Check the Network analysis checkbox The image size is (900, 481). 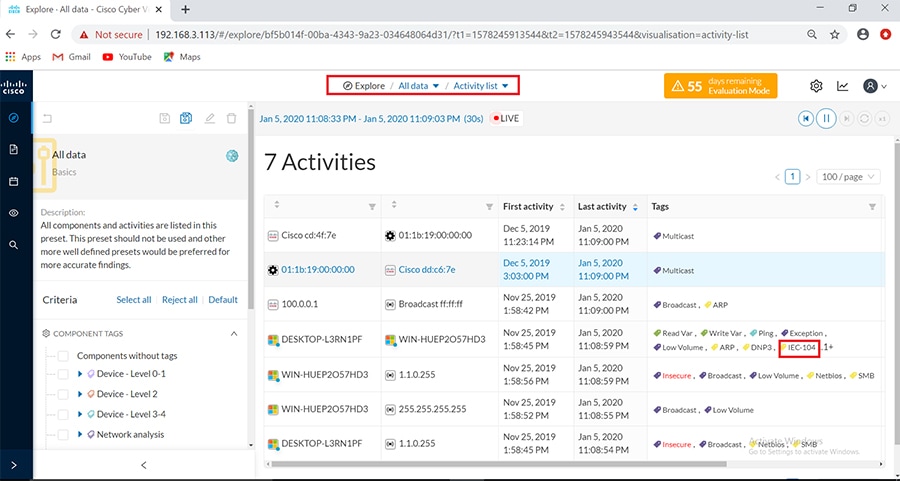point(63,435)
